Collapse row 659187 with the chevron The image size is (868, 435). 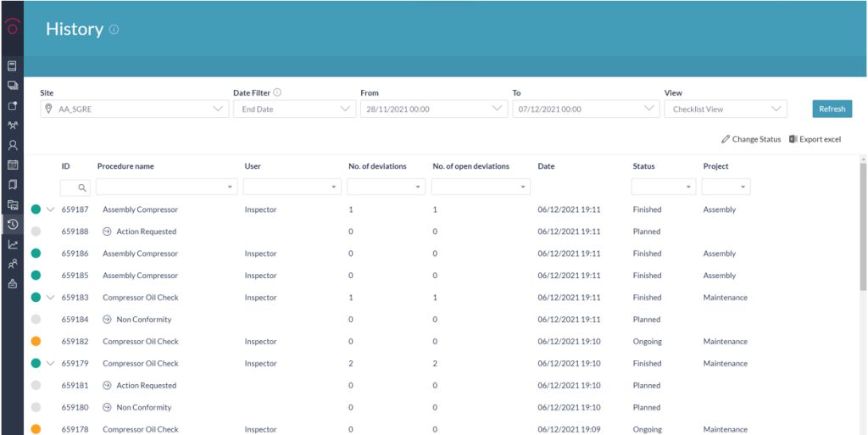50,209
